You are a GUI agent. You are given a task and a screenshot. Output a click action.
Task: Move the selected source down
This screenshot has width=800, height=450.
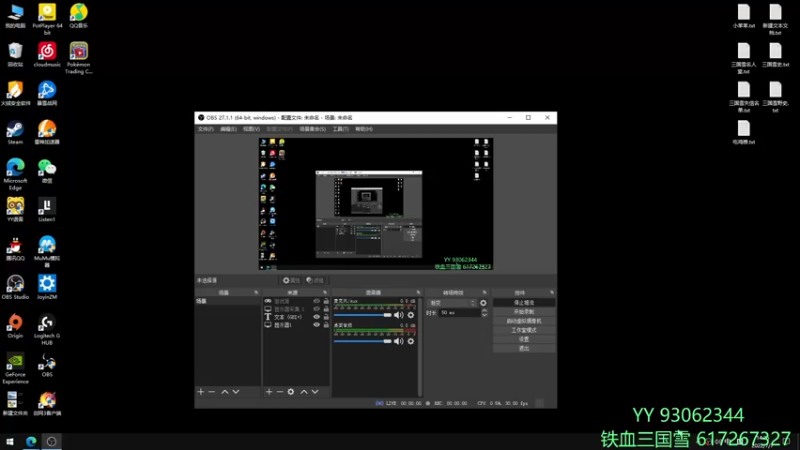point(315,392)
